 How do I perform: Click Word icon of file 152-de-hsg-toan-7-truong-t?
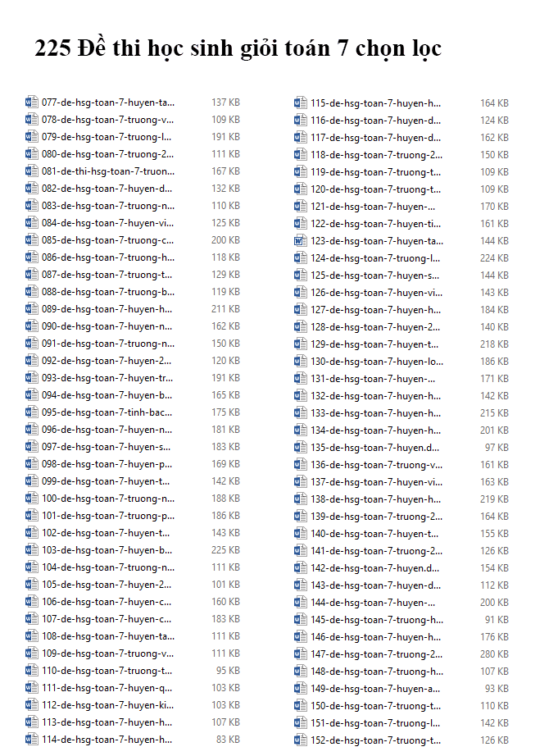301,740
